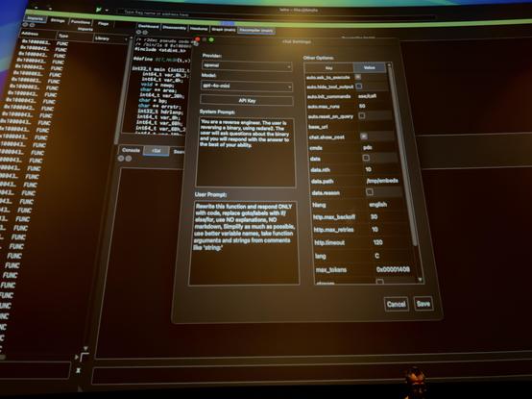
Task: Click the Value column header in Other Options
Action: pyautogui.click(x=369, y=67)
